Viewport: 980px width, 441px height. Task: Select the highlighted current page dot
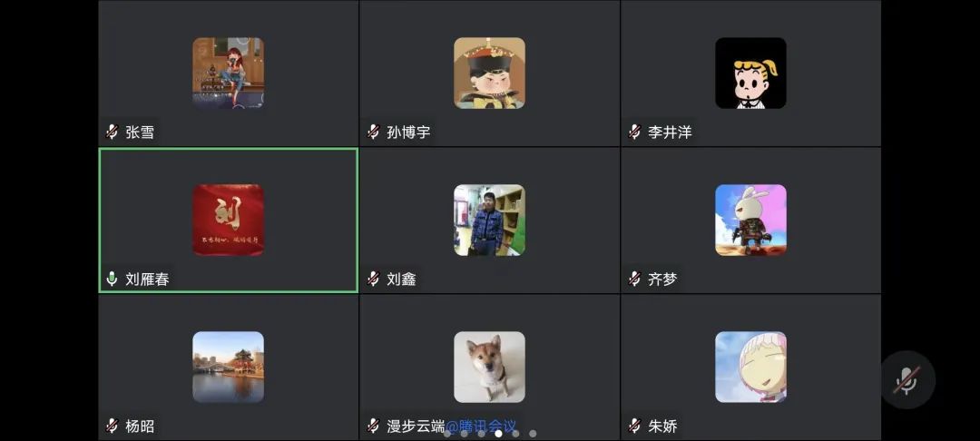tap(498, 433)
